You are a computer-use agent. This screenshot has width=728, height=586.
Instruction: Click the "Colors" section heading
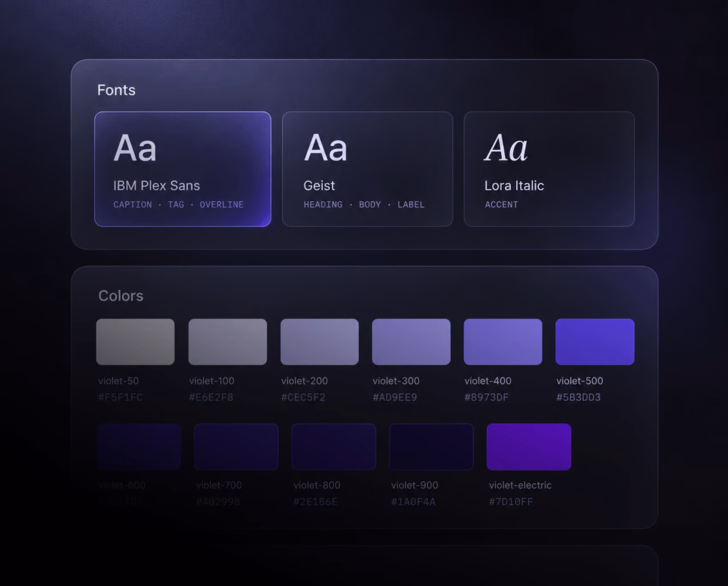point(121,296)
